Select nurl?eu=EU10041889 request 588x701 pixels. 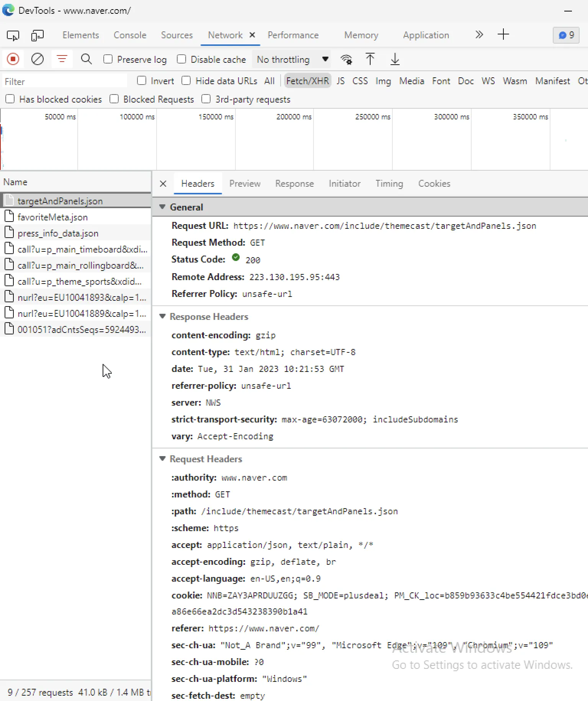(x=75, y=313)
